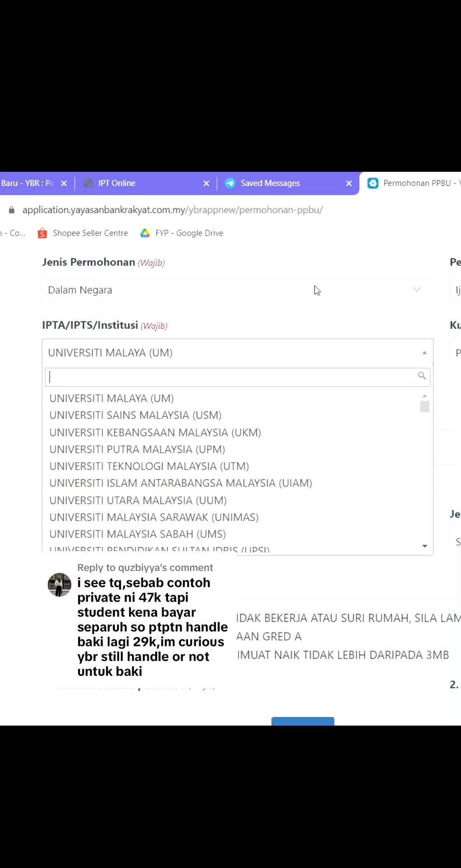Click the padlock site security icon
This screenshot has width=461, height=868.
pyautogui.click(x=12, y=210)
